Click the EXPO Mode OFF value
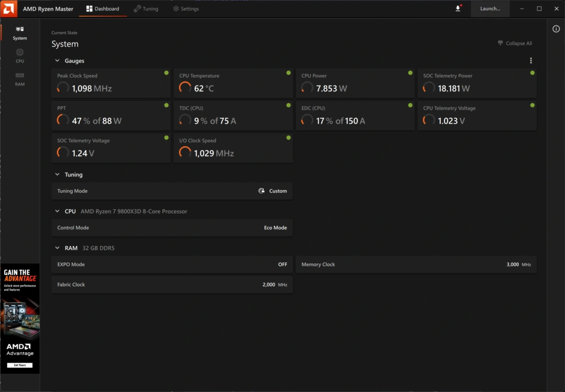Viewport: 565px width, 392px height. click(282, 264)
